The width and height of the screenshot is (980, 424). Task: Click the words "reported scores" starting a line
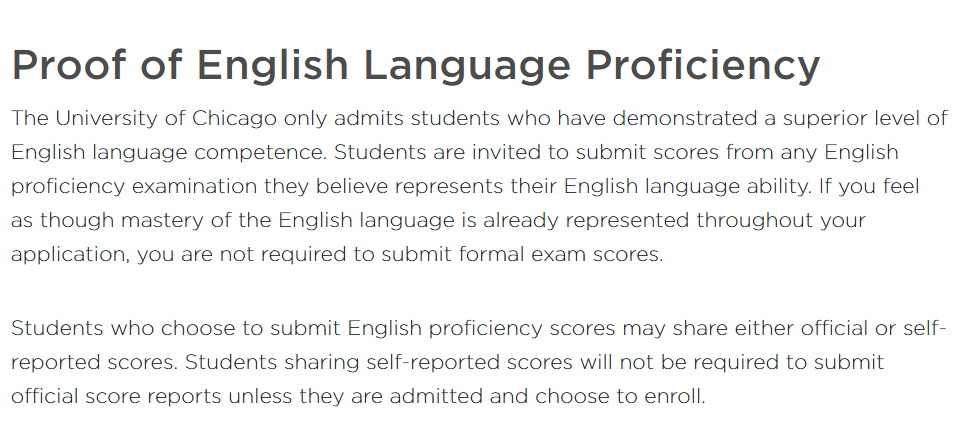point(94,364)
